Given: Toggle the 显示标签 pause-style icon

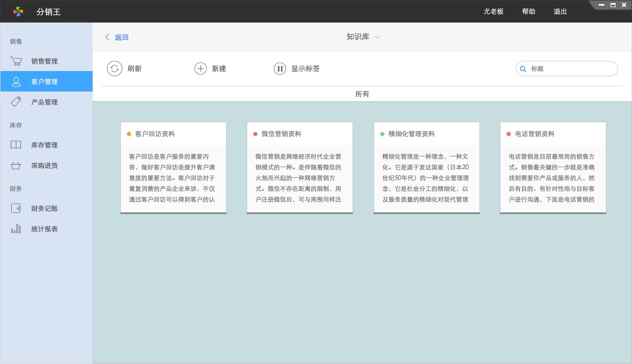Looking at the screenshot, I should coord(280,69).
